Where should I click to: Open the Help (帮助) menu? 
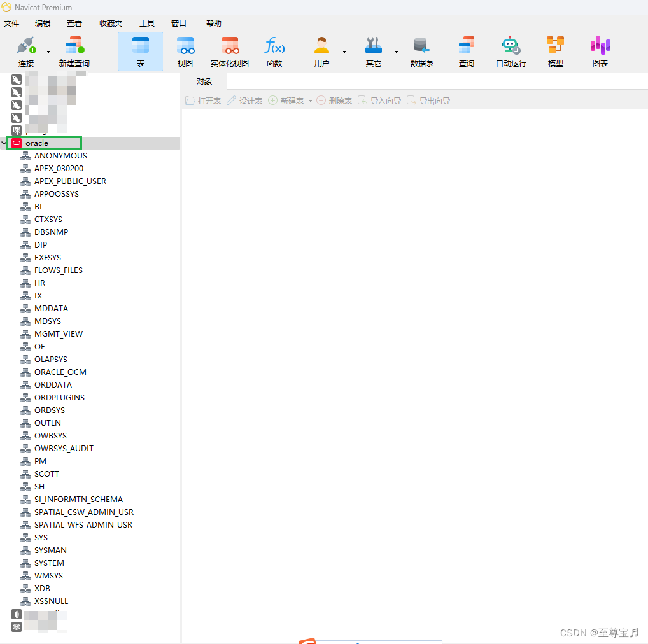coord(214,23)
